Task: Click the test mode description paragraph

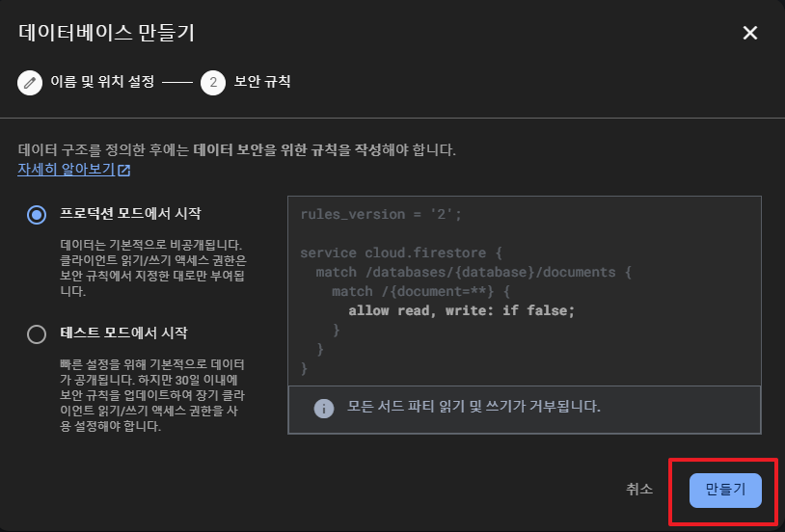Action: coord(152,395)
